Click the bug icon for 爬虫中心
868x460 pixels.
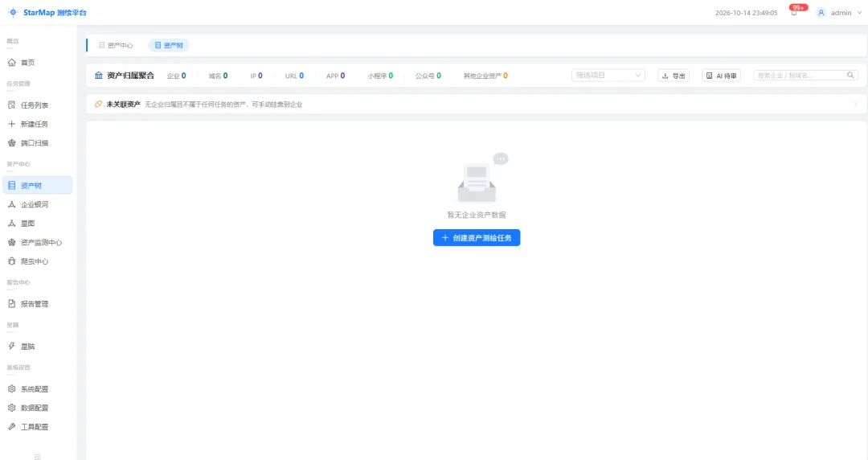11,261
